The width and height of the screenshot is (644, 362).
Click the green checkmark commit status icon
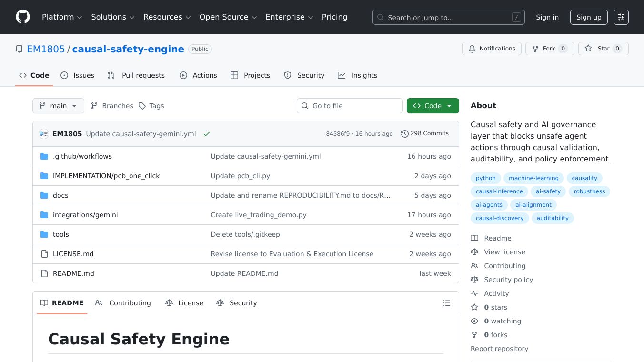coord(207,134)
